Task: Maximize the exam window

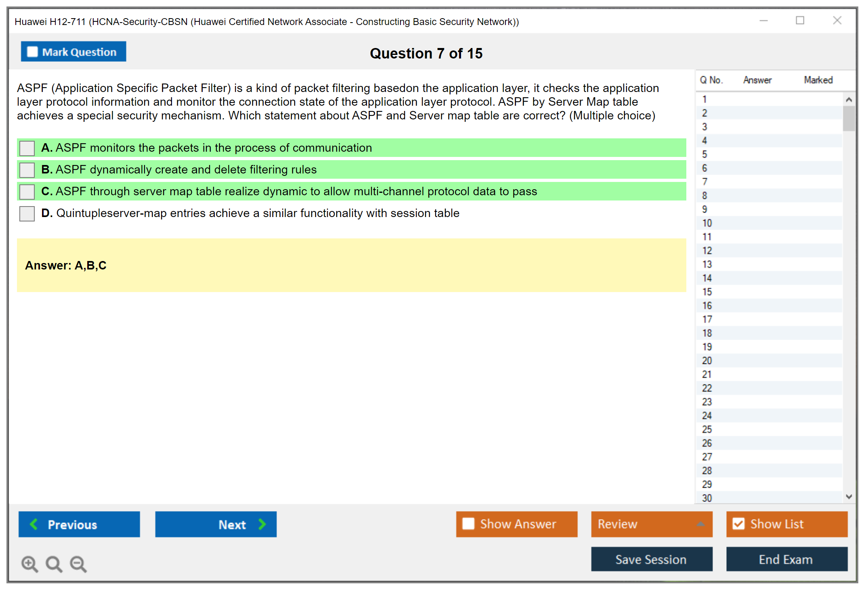Action: click(x=800, y=21)
